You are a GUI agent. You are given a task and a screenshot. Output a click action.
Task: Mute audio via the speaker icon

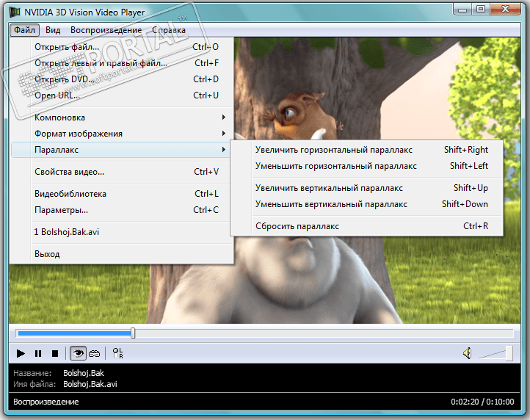click(x=468, y=353)
